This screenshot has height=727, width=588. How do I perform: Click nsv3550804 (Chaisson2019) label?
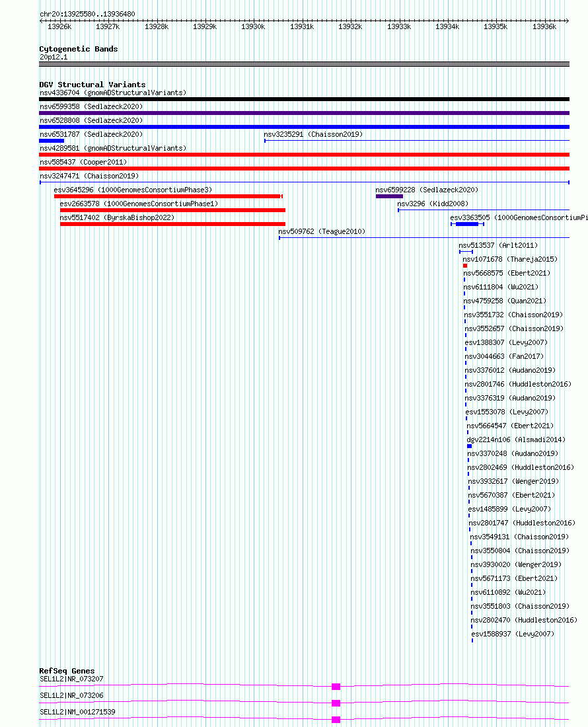520,552
